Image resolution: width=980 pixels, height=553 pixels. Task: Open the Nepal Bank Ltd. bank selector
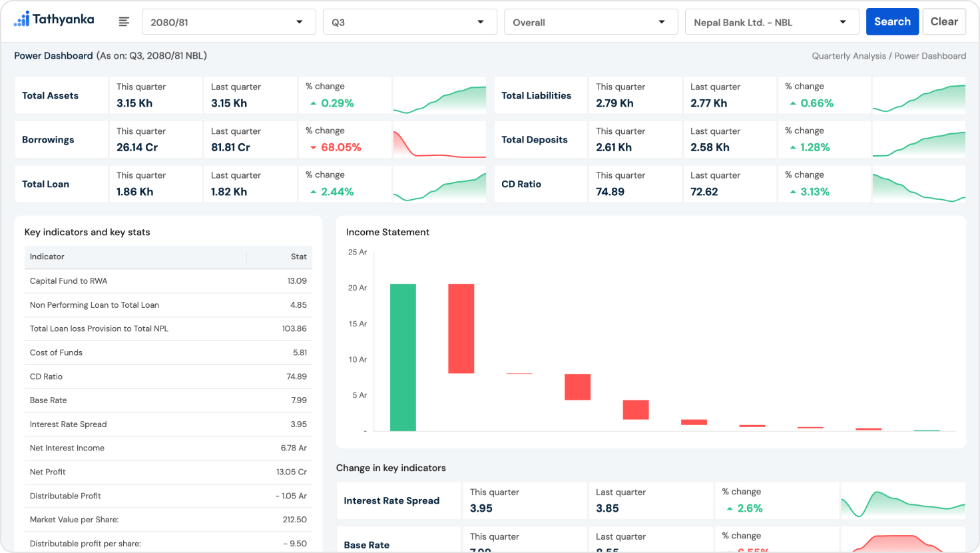point(772,22)
